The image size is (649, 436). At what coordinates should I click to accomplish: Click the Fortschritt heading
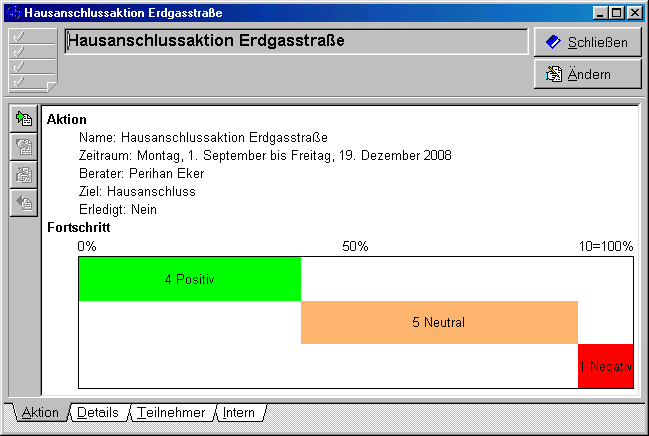[79, 227]
